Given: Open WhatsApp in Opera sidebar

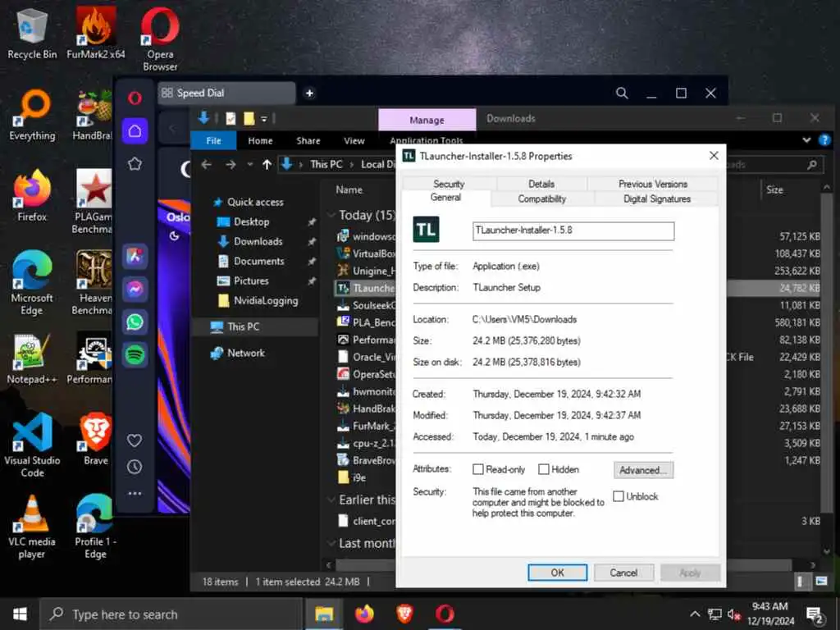Looking at the screenshot, I should [135, 322].
